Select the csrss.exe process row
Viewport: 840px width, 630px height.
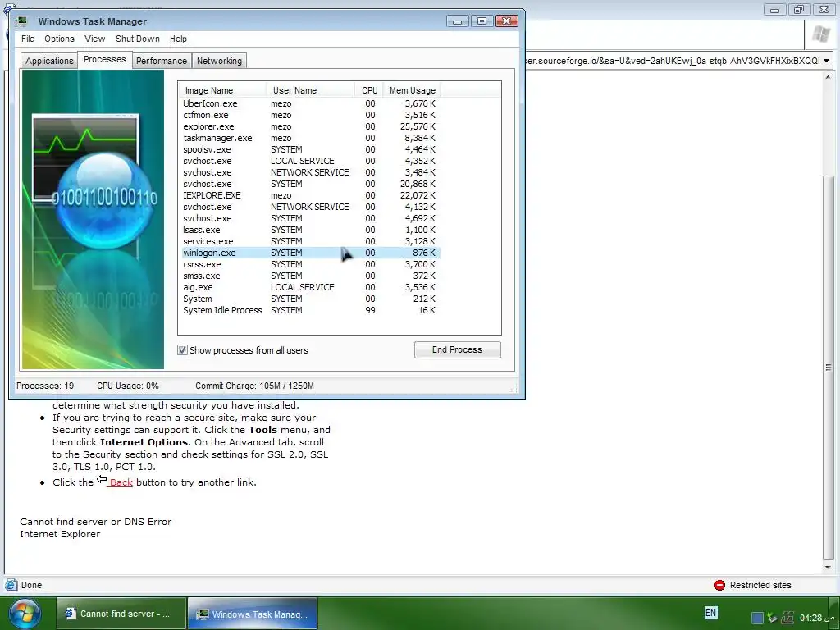[x=309, y=264]
